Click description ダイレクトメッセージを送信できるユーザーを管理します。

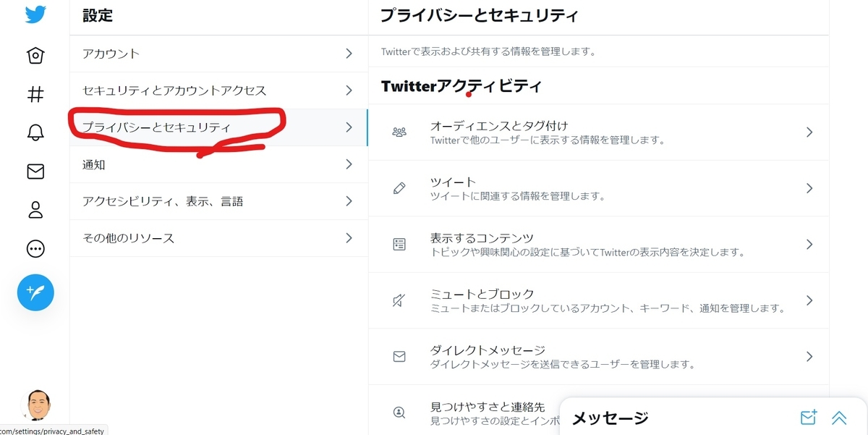pos(563,364)
